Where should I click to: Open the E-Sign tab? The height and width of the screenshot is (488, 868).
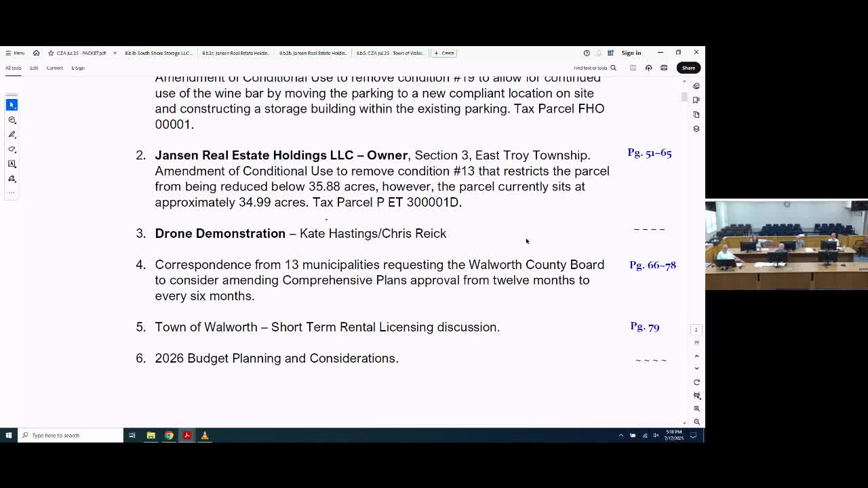pyautogui.click(x=78, y=68)
